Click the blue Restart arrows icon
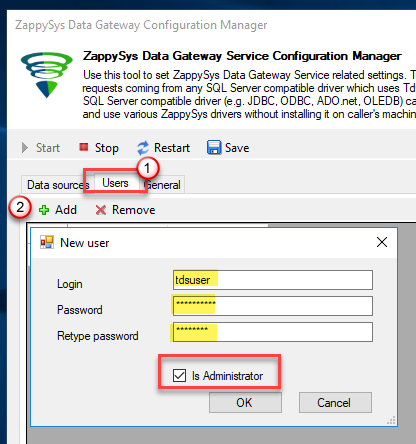416x444 pixels. [x=143, y=148]
